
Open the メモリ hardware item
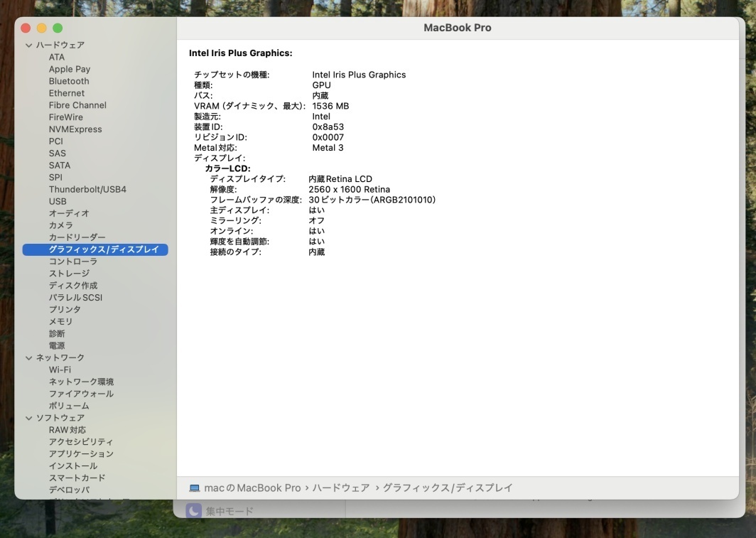click(60, 322)
